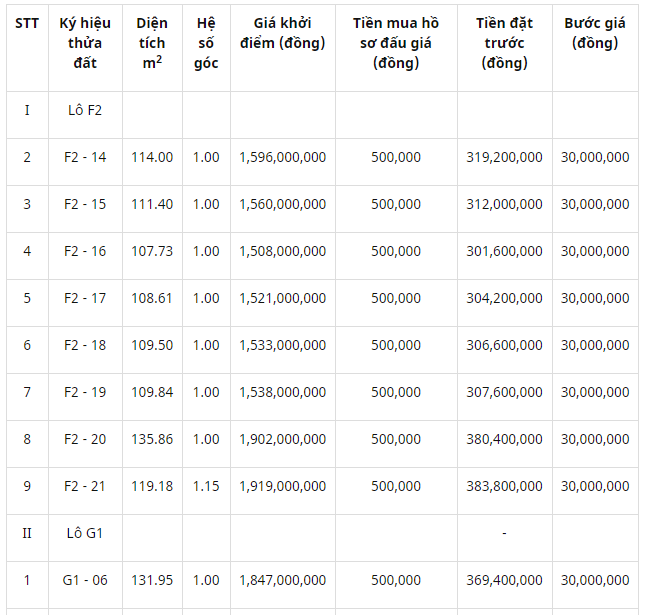Select area value 111.40
Image resolution: width=651 pixels, height=615 pixels.
coord(152,204)
